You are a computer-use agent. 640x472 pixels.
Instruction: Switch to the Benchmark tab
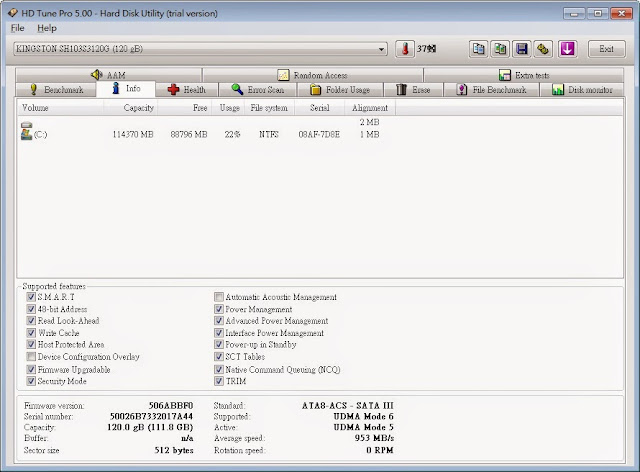pyautogui.click(x=56, y=89)
